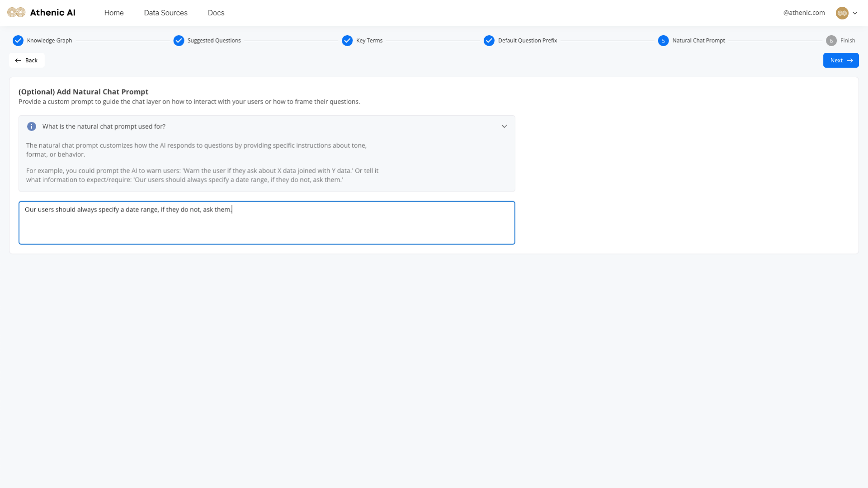Viewport: 868px width, 488px height.
Task: Open the account menu chevron
Action: [855, 13]
